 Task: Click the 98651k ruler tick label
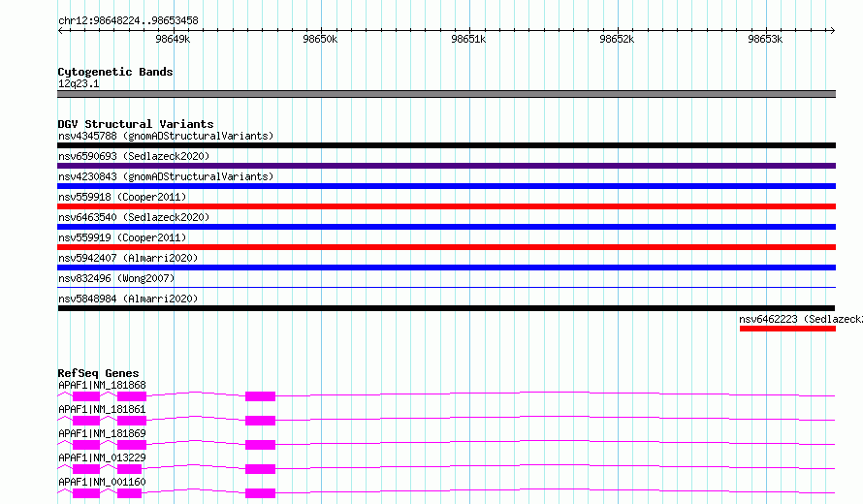tap(468, 39)
